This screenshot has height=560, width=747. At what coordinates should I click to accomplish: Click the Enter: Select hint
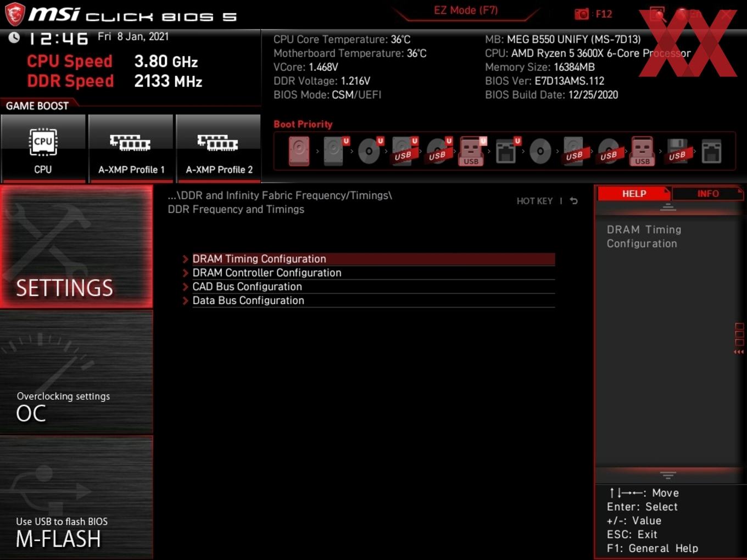click(x=642, y=507)
